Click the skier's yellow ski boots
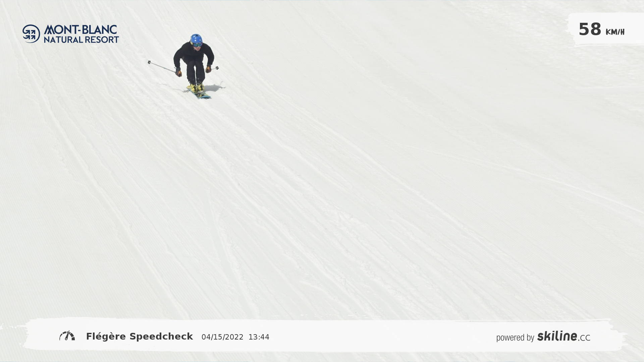The height and width of the screenshot is (362, 644). [196, 88]
